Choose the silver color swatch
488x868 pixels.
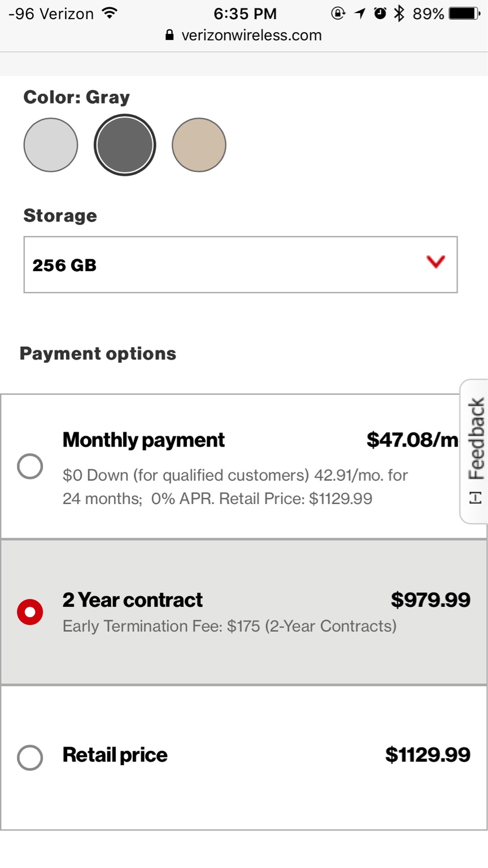point(51,145)
